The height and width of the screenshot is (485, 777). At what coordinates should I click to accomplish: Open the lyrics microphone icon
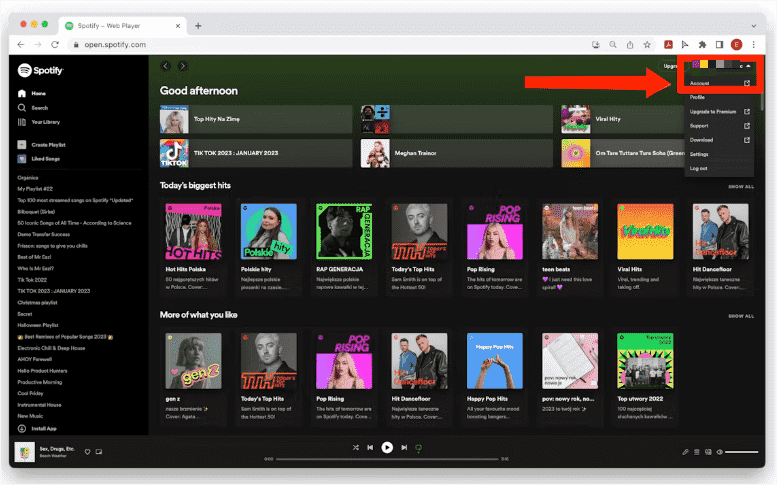pos(685,452)
